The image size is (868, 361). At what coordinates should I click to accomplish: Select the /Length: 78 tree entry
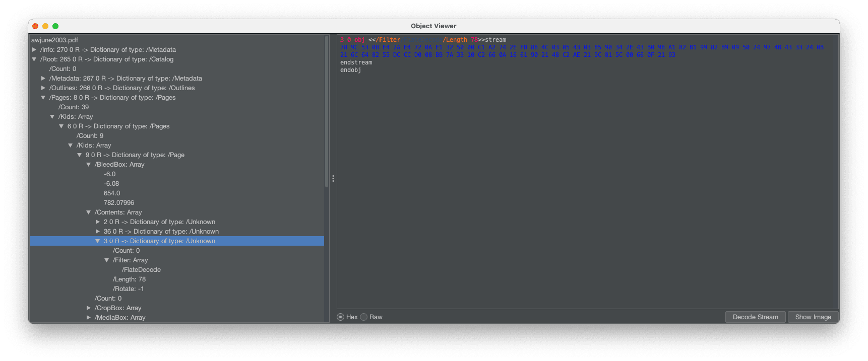point(129,279)
